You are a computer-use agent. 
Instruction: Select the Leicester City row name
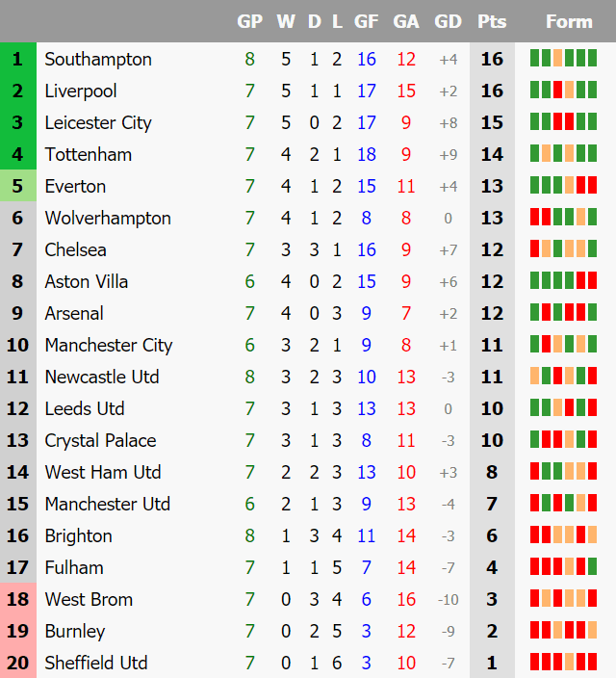98,123
